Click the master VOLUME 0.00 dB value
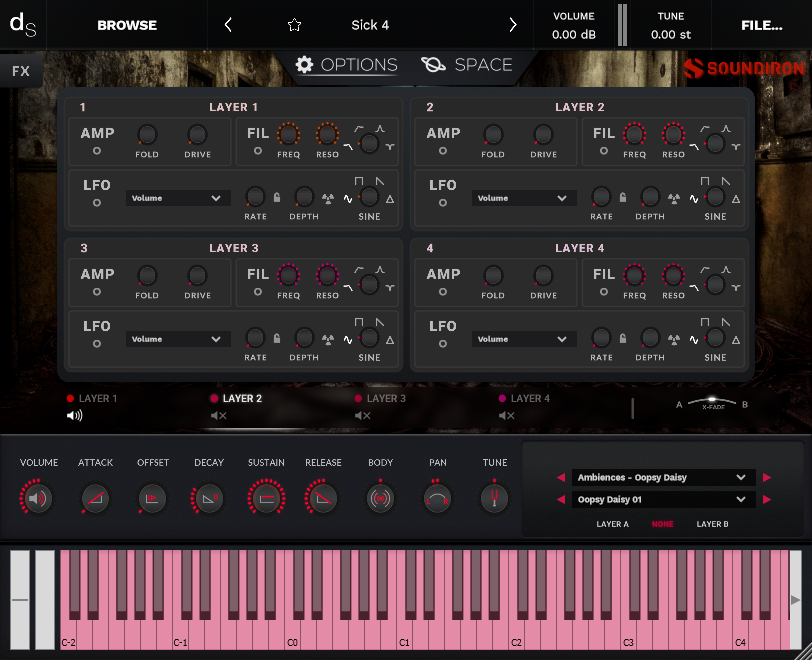812x660 pixels. pos(574,35)
